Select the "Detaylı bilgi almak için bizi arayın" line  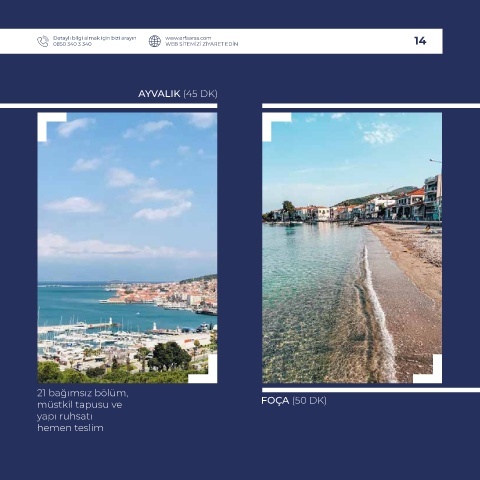[95, 38]
